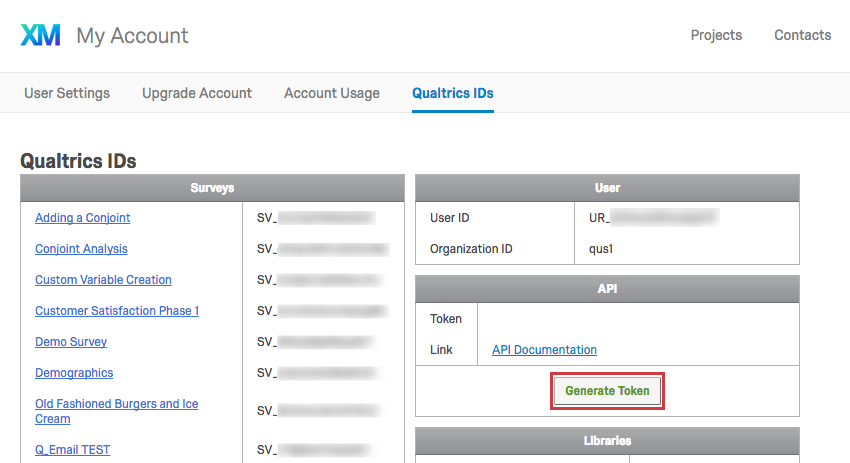Click the Link label in API table
This screenshot has height=463, width=850.
(x=441, y=350)
